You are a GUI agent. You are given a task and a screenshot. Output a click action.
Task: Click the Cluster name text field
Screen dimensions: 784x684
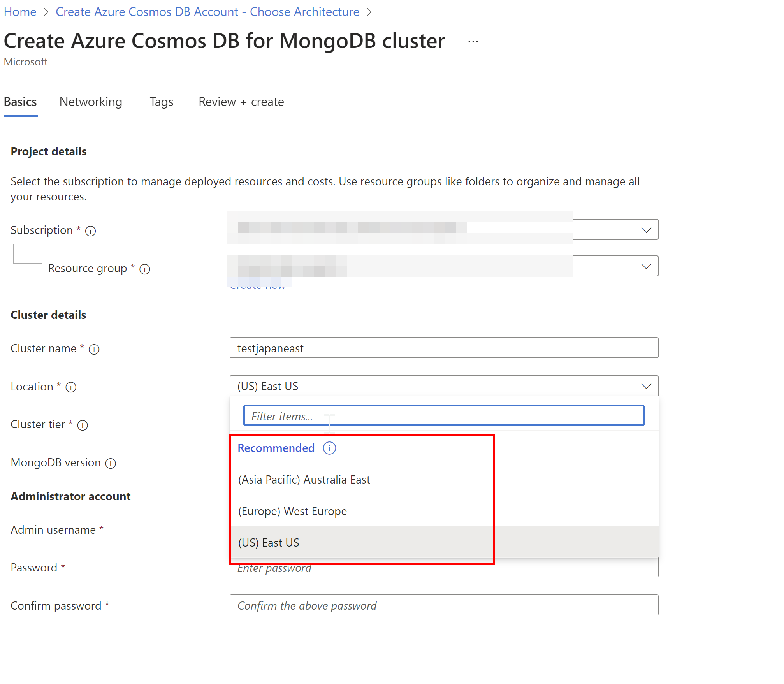(443, 348)
